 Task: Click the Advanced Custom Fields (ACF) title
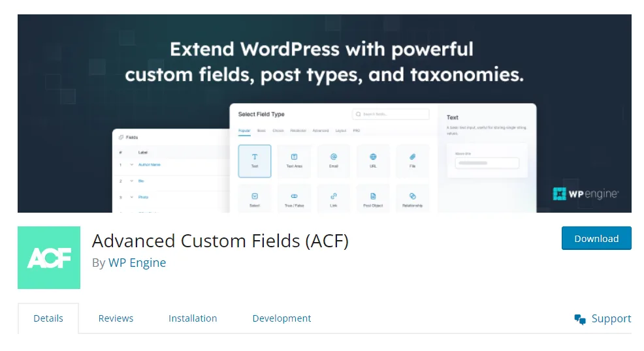point(220,241)
